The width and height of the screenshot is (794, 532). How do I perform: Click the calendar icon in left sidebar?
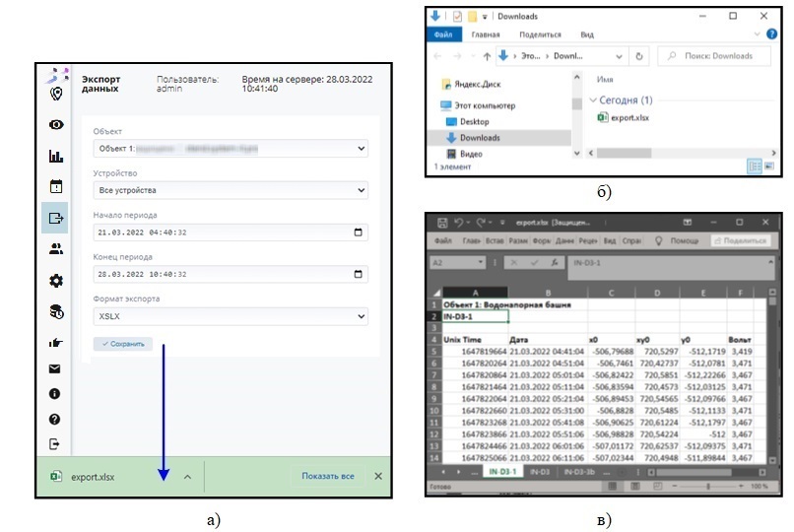point(55,186)
